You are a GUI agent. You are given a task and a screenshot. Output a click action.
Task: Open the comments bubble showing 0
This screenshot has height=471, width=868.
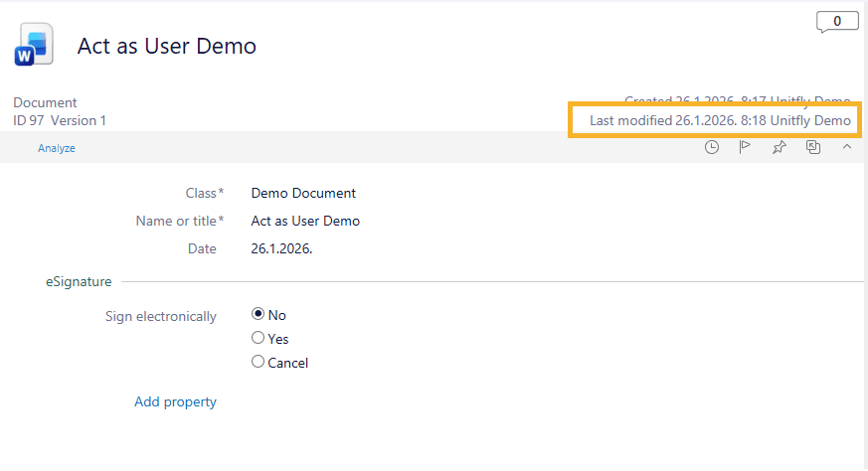(x=836, y=21)
